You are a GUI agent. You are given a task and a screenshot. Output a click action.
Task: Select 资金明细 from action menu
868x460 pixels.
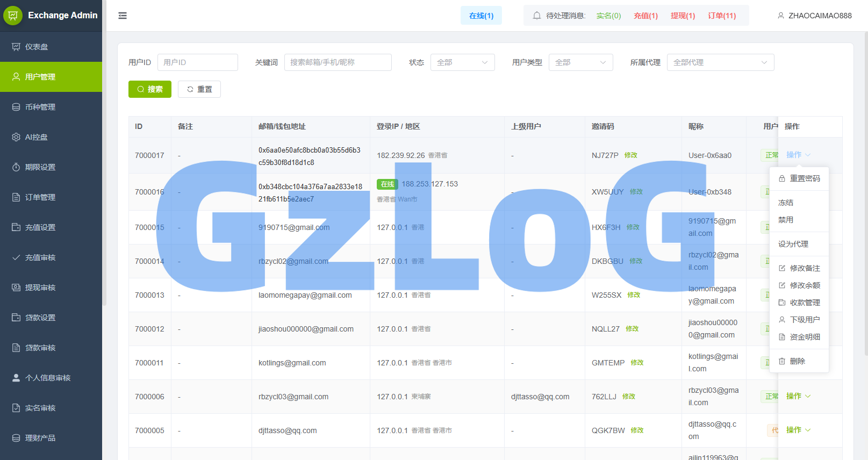799,337
